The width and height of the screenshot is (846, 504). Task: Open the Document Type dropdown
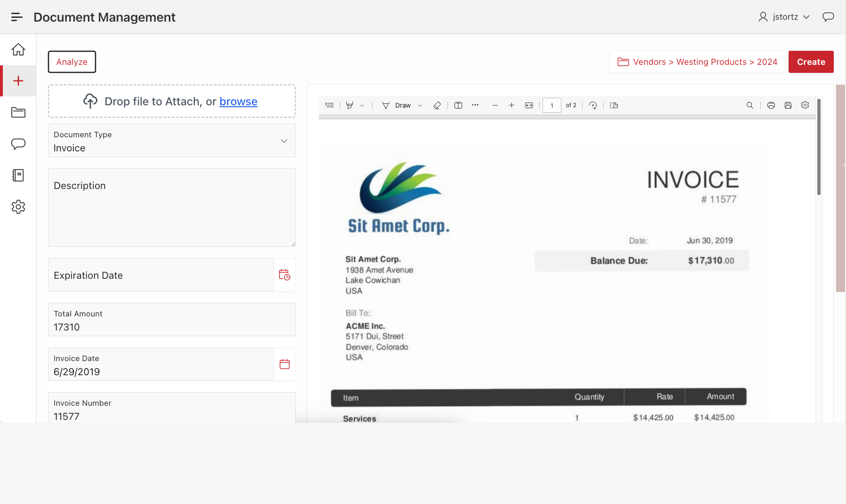pyautogui.click(x=172, y=141)
